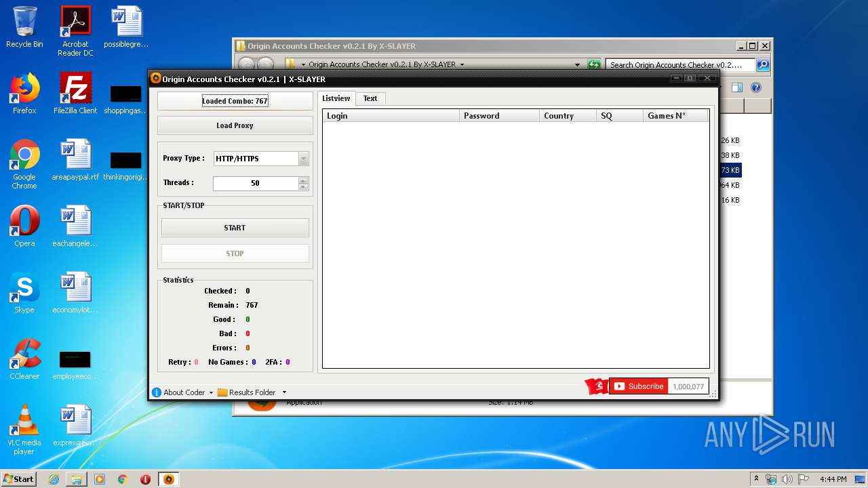Expand the Results Folder dropdown arrow
868x488 pixels.
[284, 392]
